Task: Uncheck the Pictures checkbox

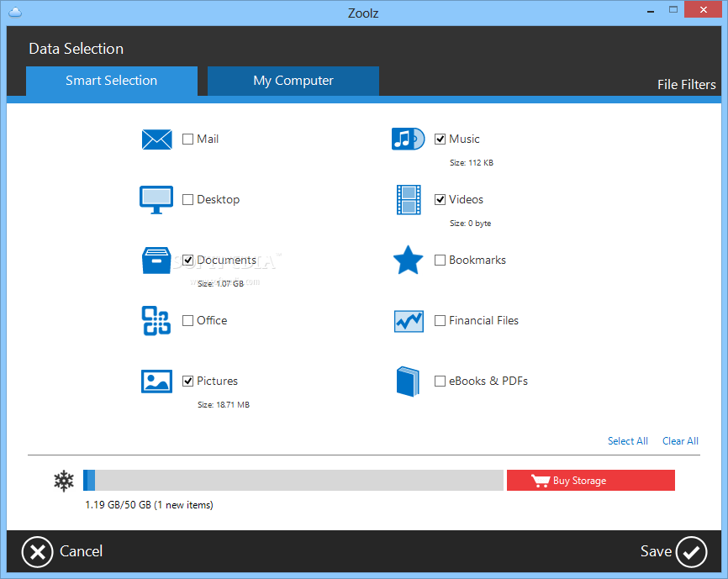Action: tap(187, 382)
